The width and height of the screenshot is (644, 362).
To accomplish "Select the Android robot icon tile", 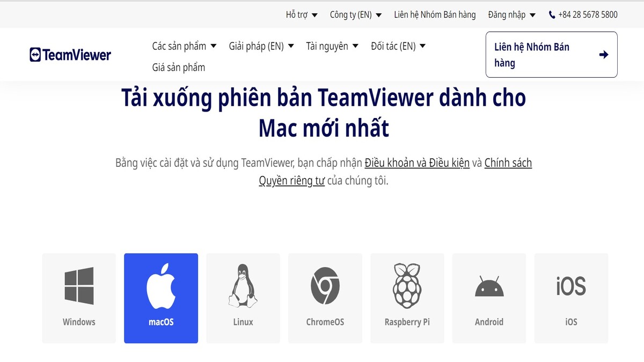I will tap(489, 298).
